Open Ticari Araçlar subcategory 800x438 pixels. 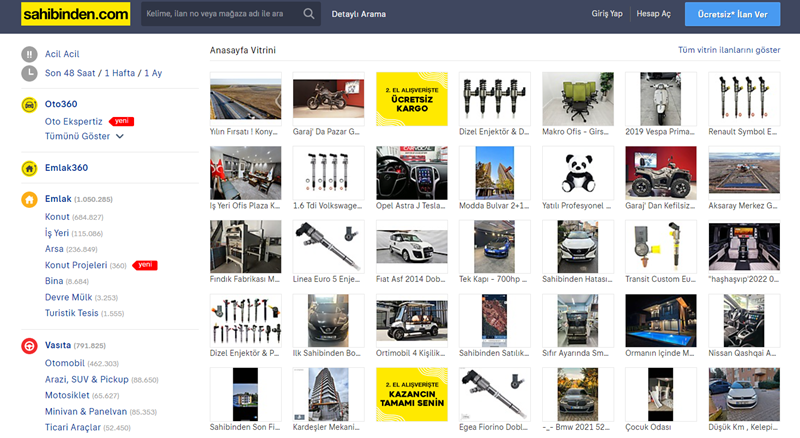pyautogui.click(x=72, y=427)
